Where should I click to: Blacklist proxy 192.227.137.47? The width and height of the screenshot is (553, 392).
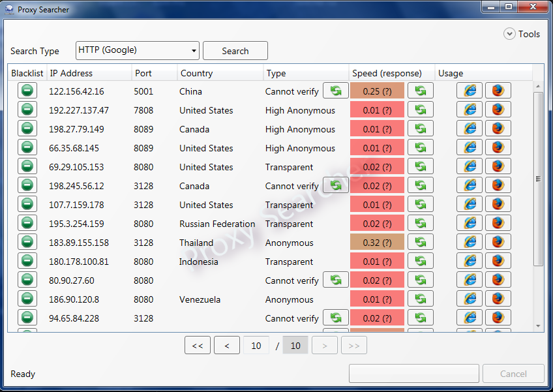27,110
